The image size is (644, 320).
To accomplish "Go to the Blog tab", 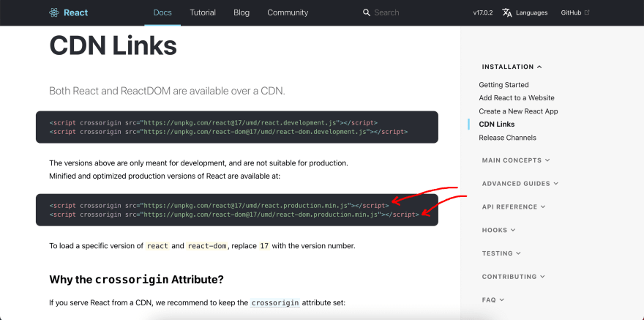I will (x=241, y=12).
